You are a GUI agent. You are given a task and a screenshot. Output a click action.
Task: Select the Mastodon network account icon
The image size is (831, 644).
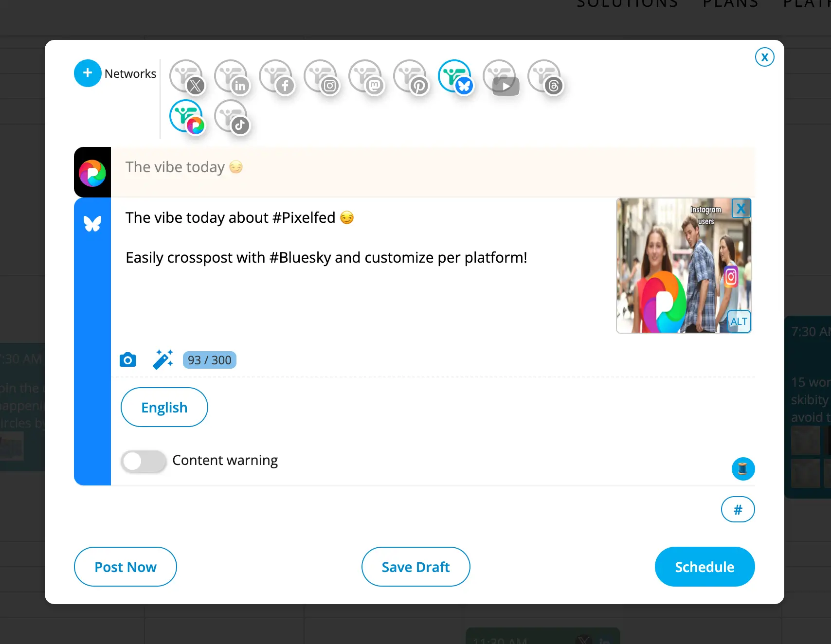click(x=366, y=77)
